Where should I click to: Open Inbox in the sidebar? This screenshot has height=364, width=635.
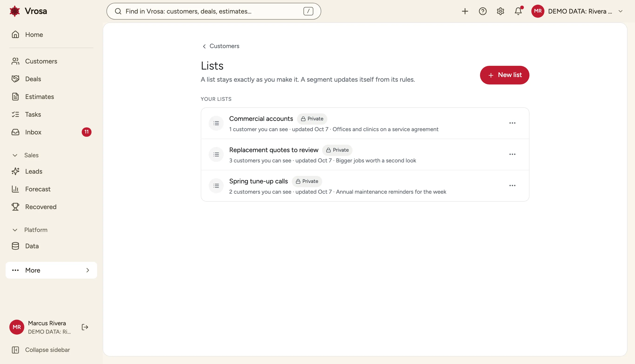coord(51,132)
